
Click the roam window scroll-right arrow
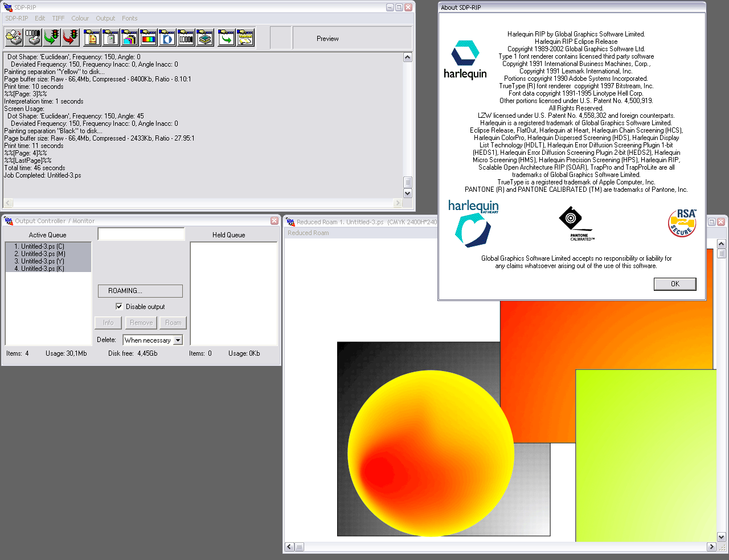tap(711, 547)
